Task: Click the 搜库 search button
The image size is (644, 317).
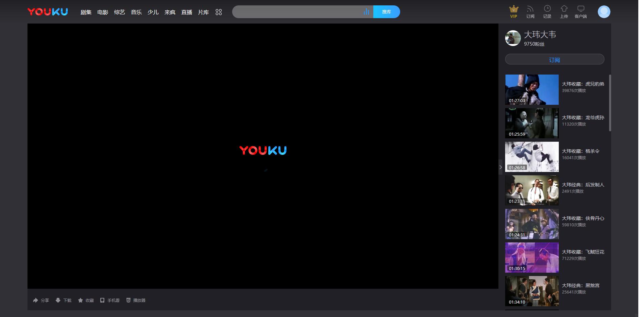Action: point(386,12)
